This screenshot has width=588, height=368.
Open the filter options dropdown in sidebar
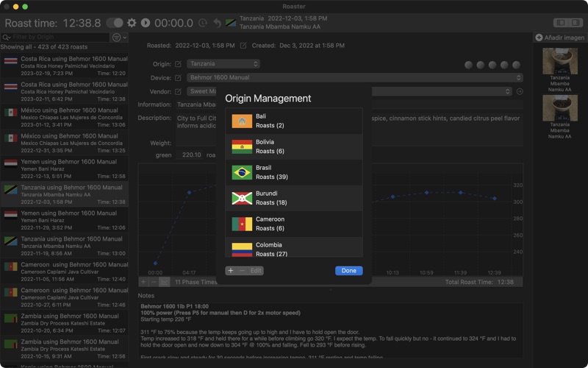[119, 38]
